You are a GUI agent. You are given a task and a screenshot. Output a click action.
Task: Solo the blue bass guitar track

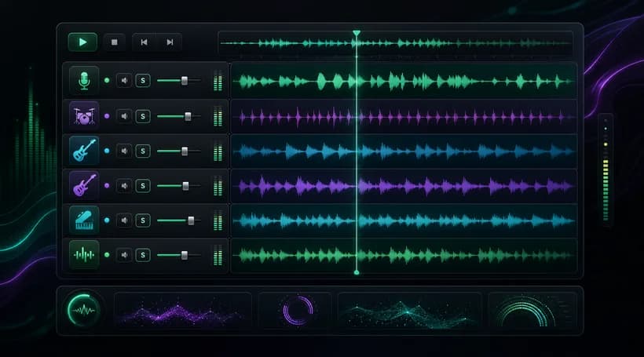[x=143, y=151]
